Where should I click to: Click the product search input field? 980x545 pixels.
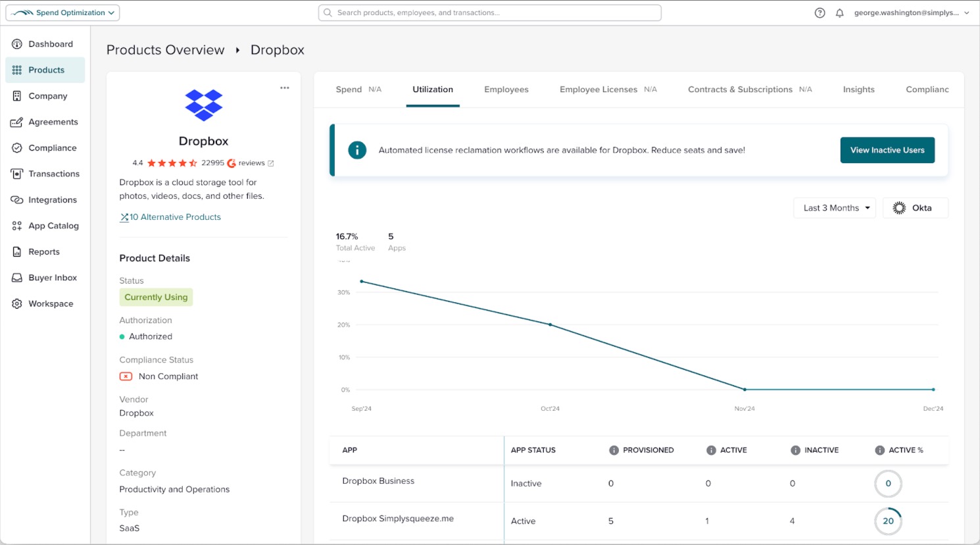(x=490, y=12)
